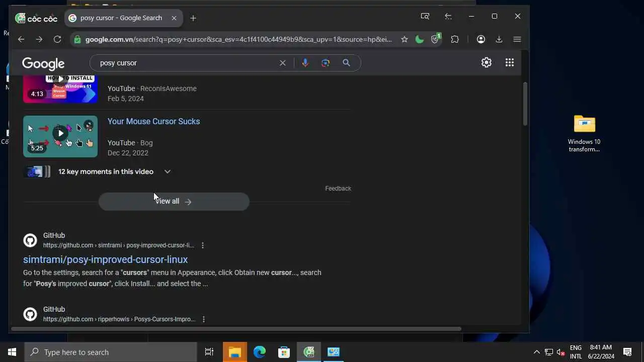Click the Google logo
This screenshot has height=362, width=644.
pyautogui.click(x=43, y=63)
